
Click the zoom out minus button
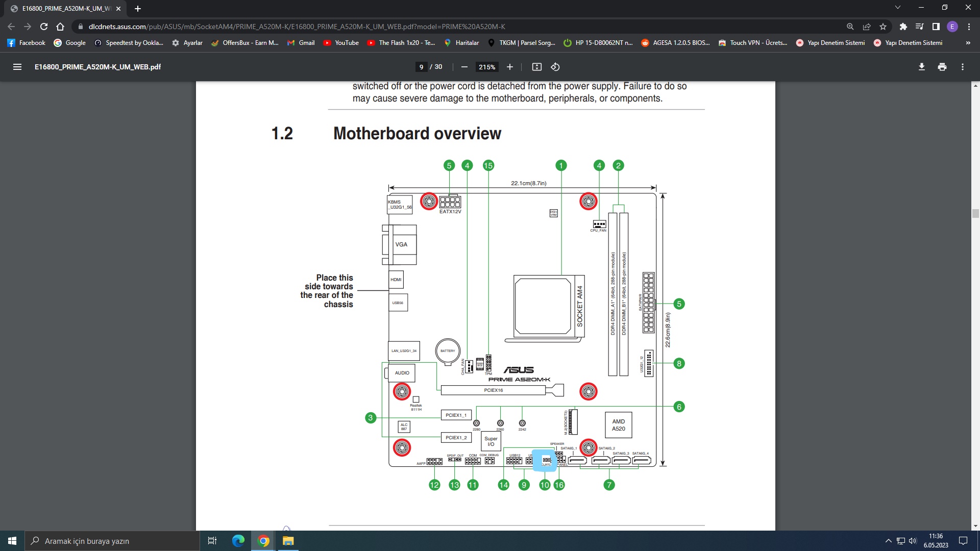pyautogui.click(x=464, y=67)
